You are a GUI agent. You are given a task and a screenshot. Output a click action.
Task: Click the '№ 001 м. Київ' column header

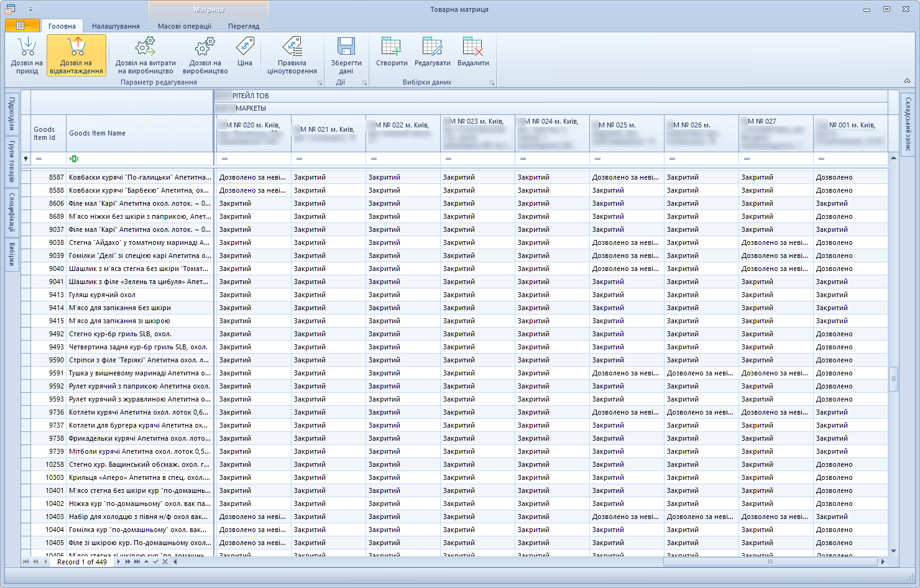tap(850, 134)
